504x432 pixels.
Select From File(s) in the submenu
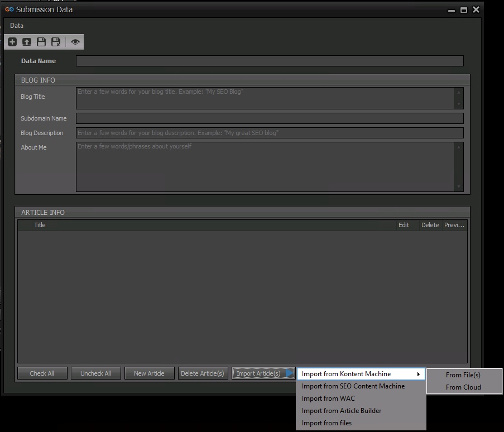[x=464, y=375]
